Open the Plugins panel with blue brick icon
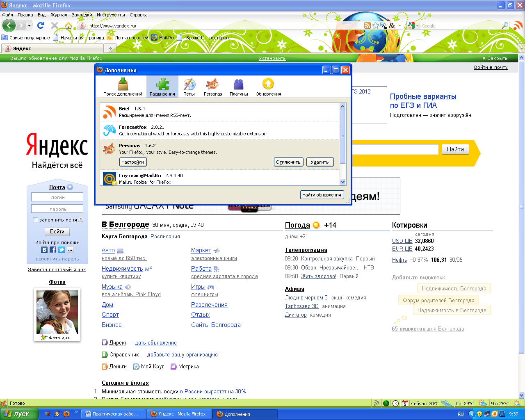Viewport: 525px width, 420px height. pyautogui.click(x=239, y=87)
